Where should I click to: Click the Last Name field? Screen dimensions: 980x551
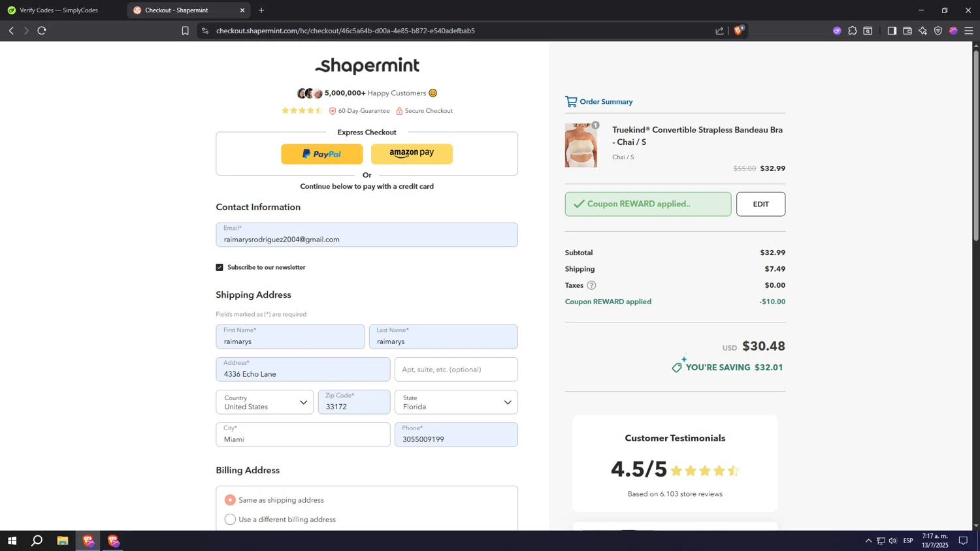click(x=444, y=337)
